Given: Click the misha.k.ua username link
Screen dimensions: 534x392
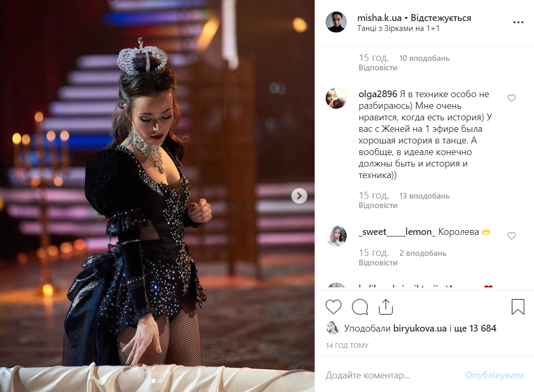Looking at the screenshot, I should coord(379,18).
